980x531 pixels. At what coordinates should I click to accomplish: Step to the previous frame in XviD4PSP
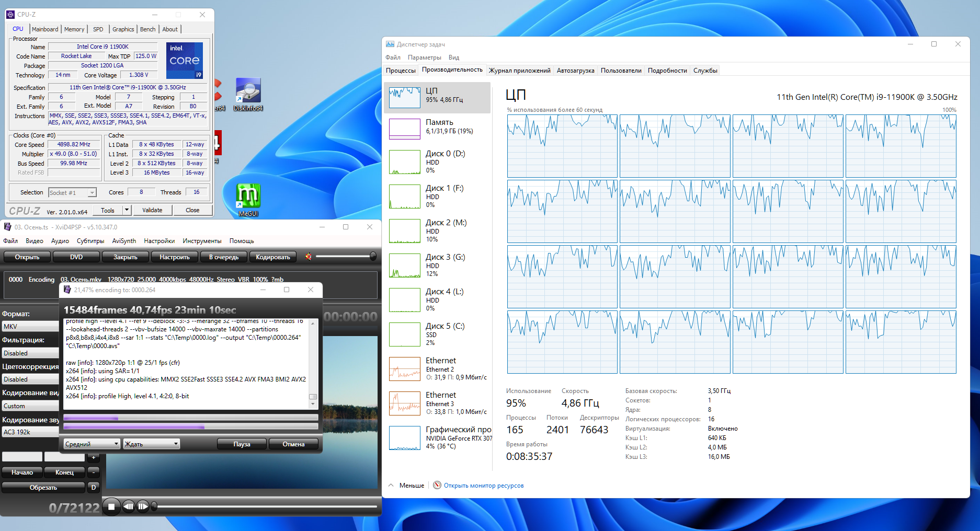point(129,506)
